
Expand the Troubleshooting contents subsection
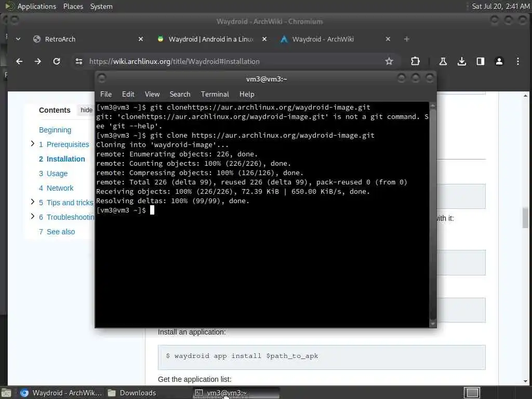pyautogui.click(x=33, y=217)
